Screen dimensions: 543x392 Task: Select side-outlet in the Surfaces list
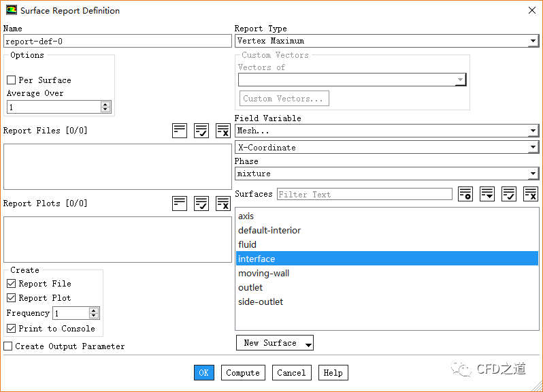(261, 302)
